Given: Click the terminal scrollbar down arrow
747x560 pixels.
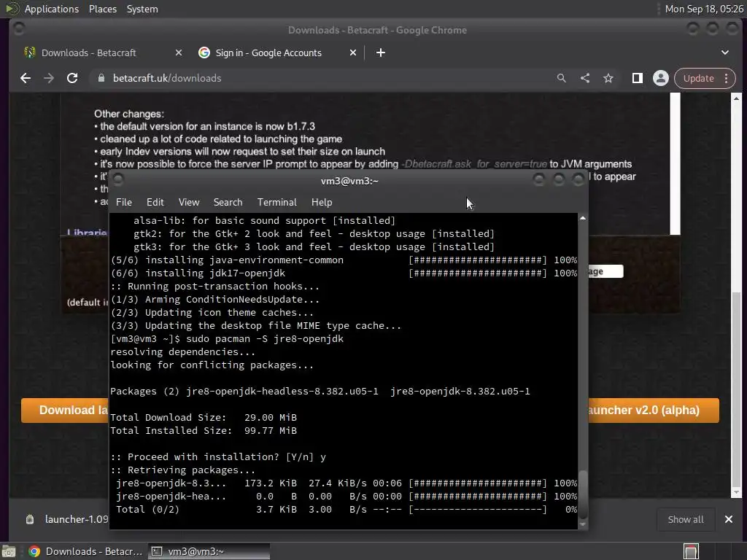Looking at the screenshot, I should 583,524.
